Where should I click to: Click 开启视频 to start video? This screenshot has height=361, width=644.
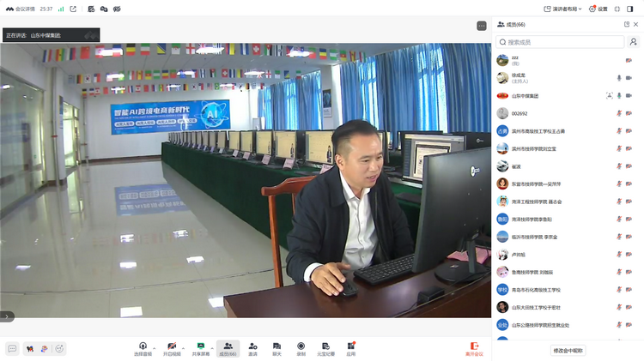pos(172,349)
